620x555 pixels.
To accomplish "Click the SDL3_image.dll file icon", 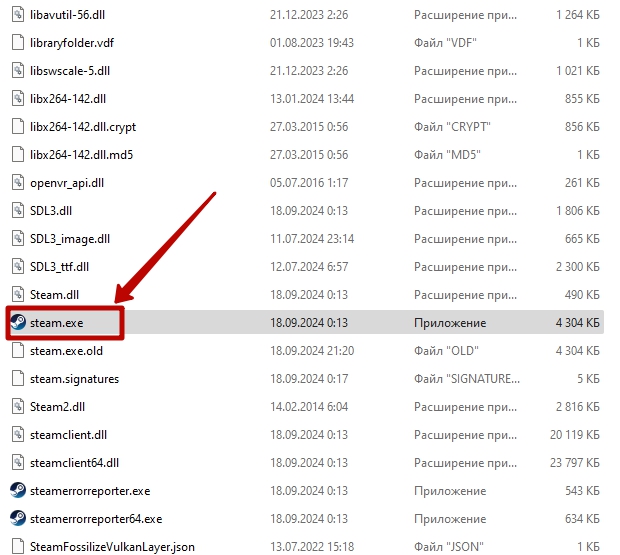I will (18, 239).
